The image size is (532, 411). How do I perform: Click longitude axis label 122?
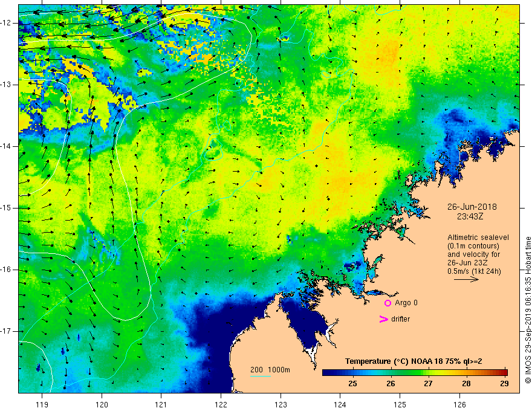coord(221,404)
